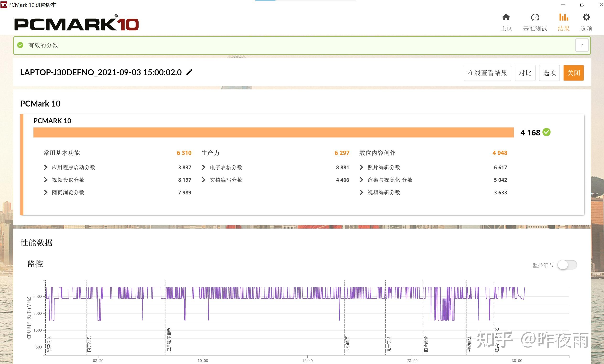The image size is (604, 364).
Task: Click the 性能数据 section heading
Action: [37, 243]
